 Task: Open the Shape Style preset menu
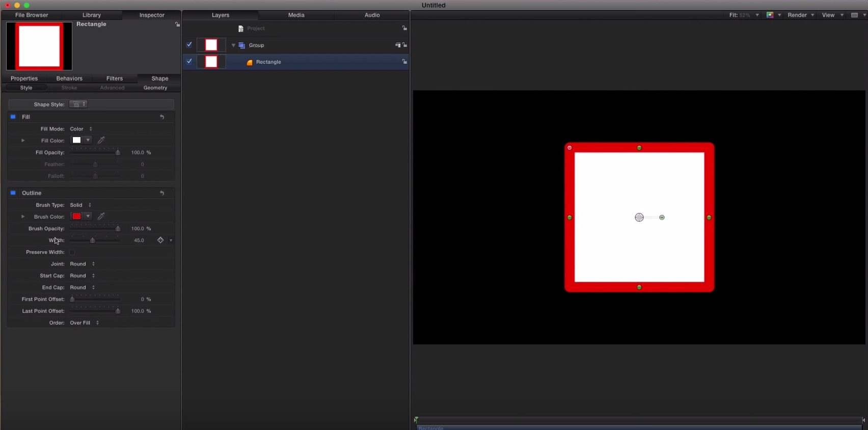click(x=78, y=104)
